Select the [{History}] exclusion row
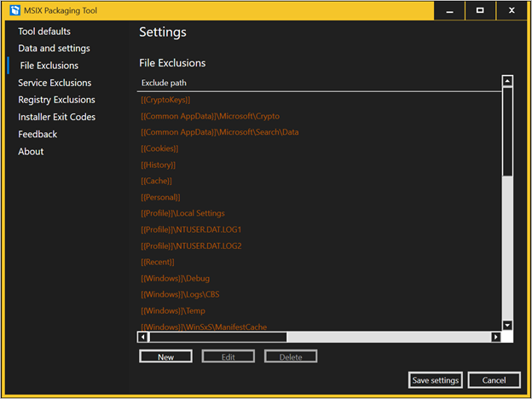The width and height of the screenshot is (532, 399). pos(319,165)
